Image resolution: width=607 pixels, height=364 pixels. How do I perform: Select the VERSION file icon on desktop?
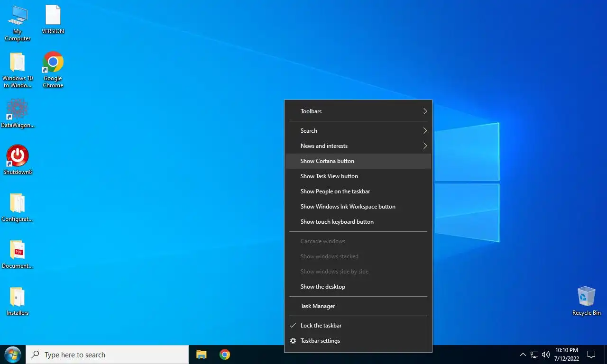[x=53, y=19]
